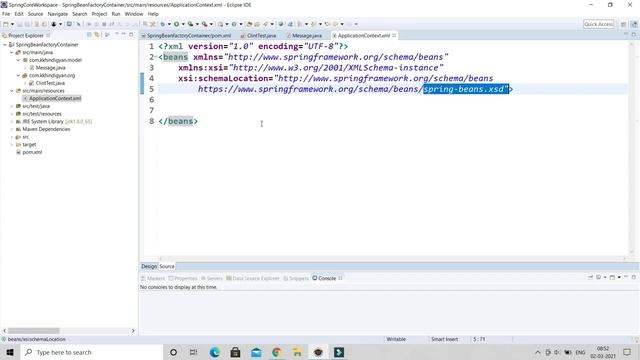Open the File menu
Viewport: 640px width, 360px height.
tap(6, 14)
